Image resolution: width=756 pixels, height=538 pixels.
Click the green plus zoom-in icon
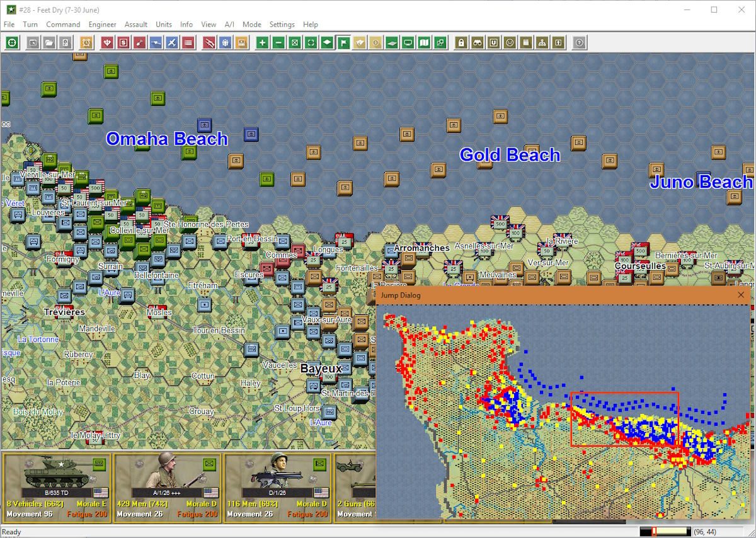click(262, 43)
